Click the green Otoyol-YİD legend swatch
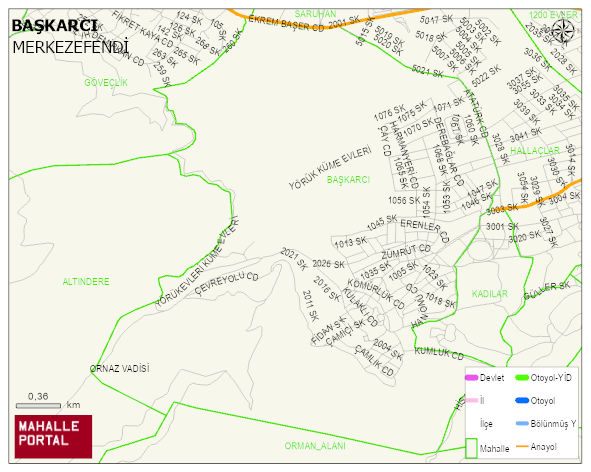 [x=522, y=377]
